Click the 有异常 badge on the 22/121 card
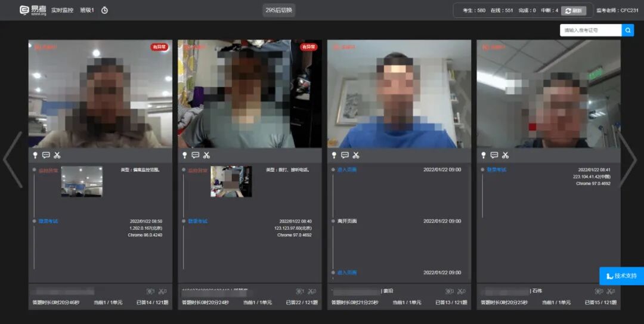The image size is (644, 324). [x=308, y=47]
